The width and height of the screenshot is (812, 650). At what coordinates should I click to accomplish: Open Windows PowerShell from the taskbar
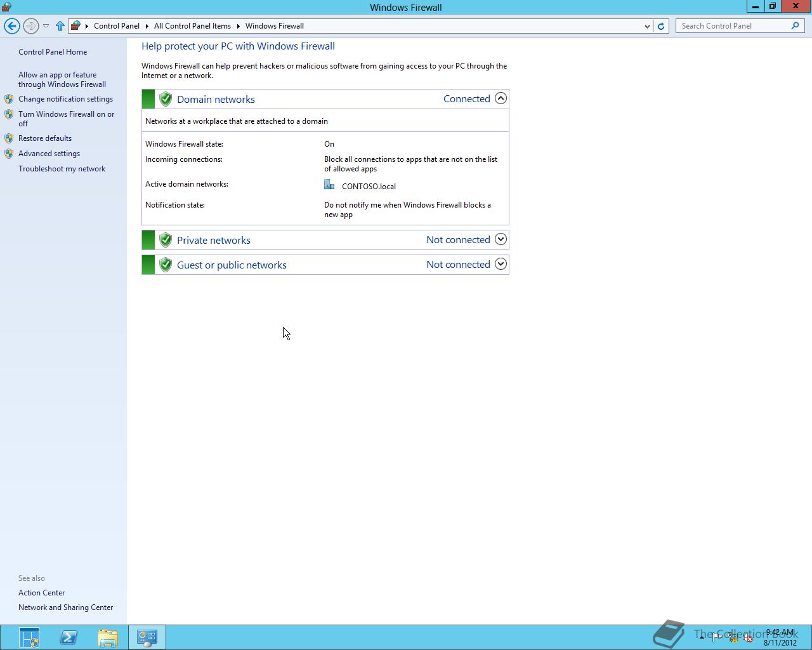(x=69, y=637)
